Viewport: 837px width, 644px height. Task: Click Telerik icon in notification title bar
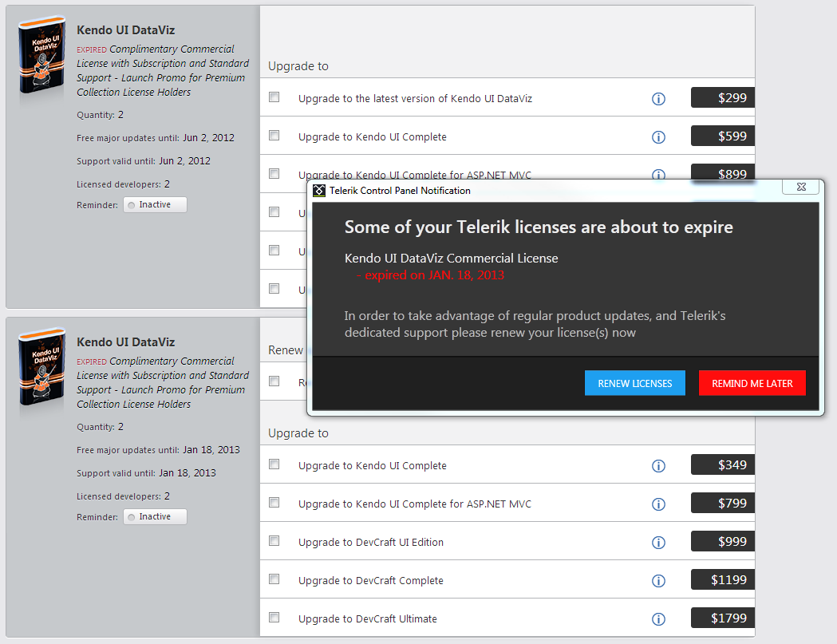tap(319, 191)
